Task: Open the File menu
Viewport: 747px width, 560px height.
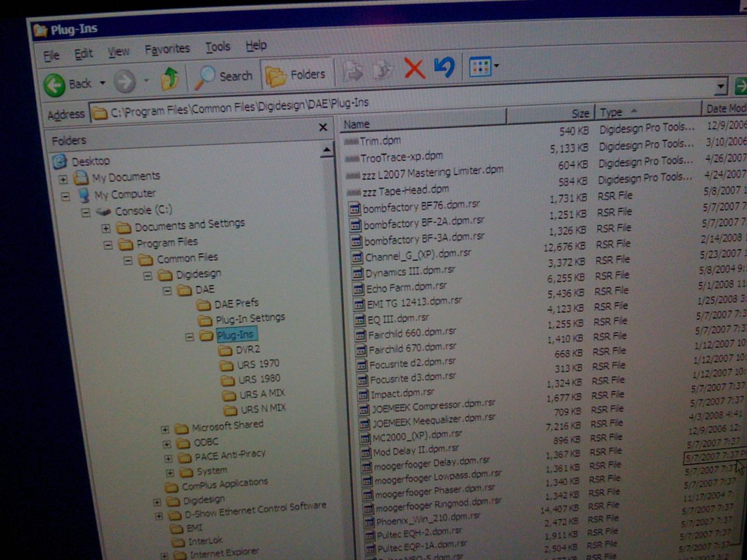Action: pyautogui.click(x=51, y=55)
